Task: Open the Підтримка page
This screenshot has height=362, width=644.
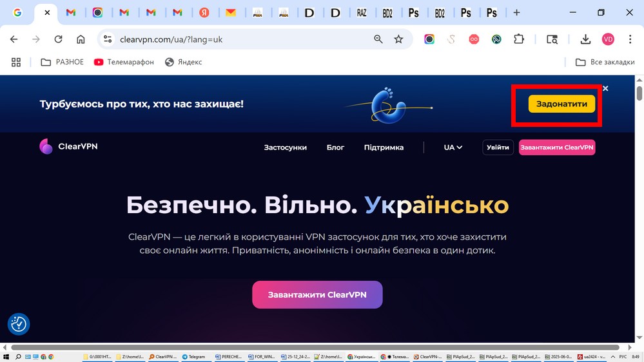Action: [x=384, y=148]
